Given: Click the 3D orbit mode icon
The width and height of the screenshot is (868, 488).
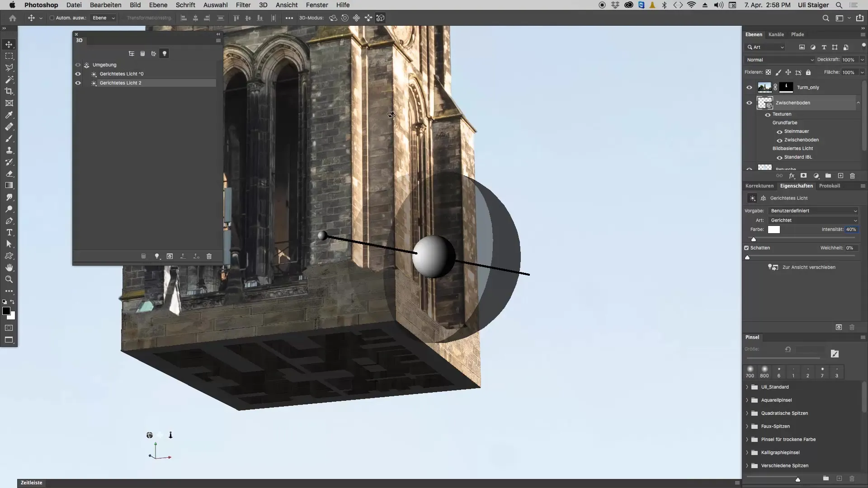Looking at the screenshot, I should (x=333, y=18).
